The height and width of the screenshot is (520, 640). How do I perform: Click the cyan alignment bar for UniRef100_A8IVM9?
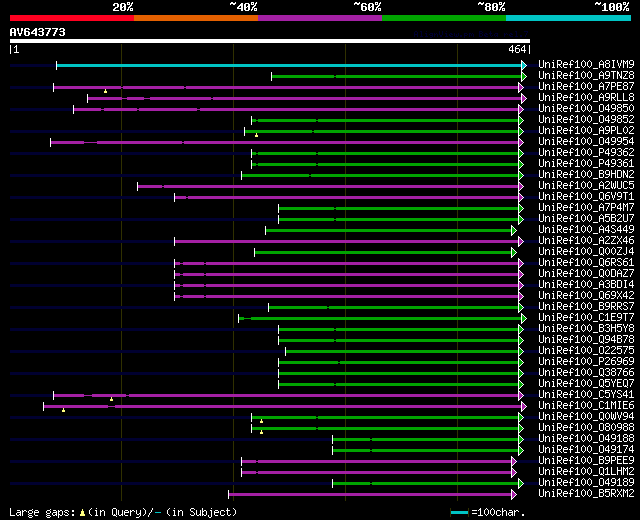pos(289,65)
